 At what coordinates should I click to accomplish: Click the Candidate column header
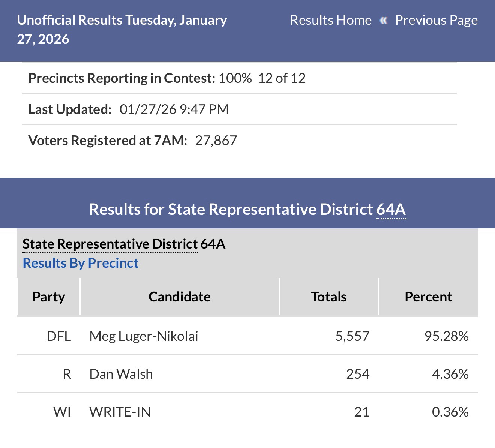coord(179,297)
